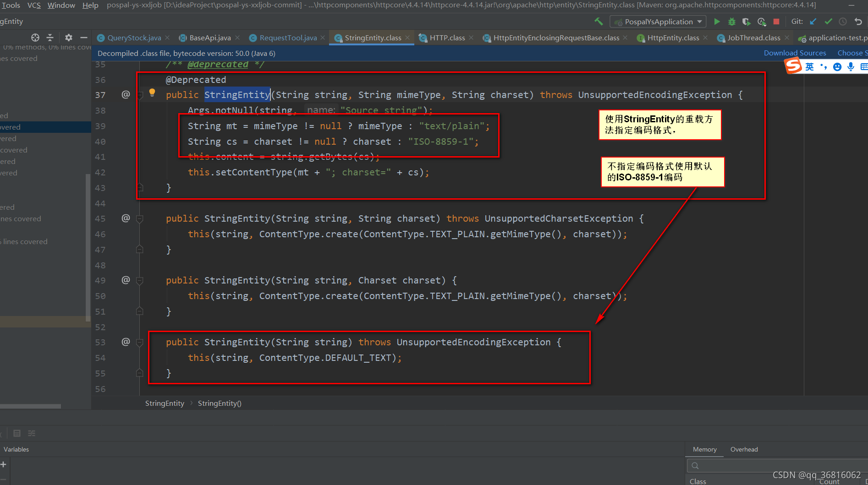Image resolution: width=868 pixels, height=485 pixels.
Task: Collapse fold marker at line 43
Action: 140,188
